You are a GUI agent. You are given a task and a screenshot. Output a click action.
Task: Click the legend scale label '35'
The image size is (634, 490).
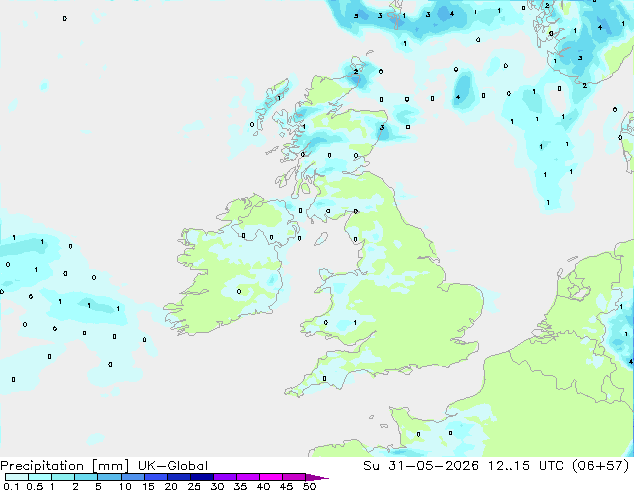click(240, 486)
